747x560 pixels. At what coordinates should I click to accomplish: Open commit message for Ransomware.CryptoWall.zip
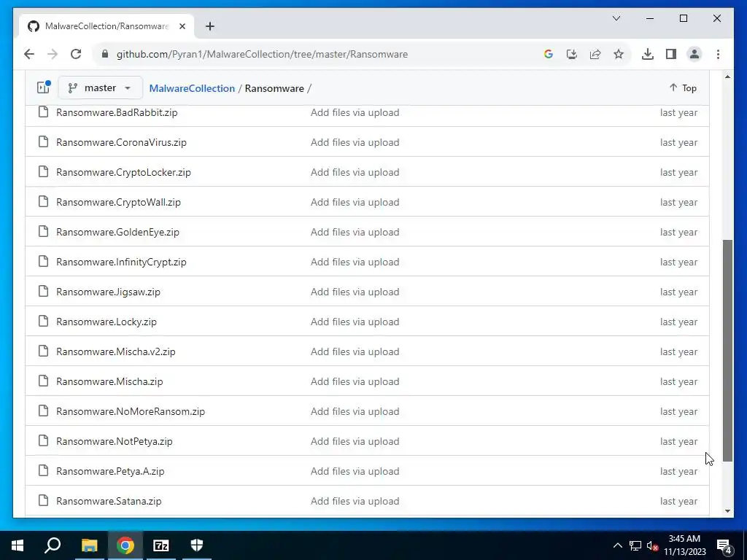pos(355,202)
